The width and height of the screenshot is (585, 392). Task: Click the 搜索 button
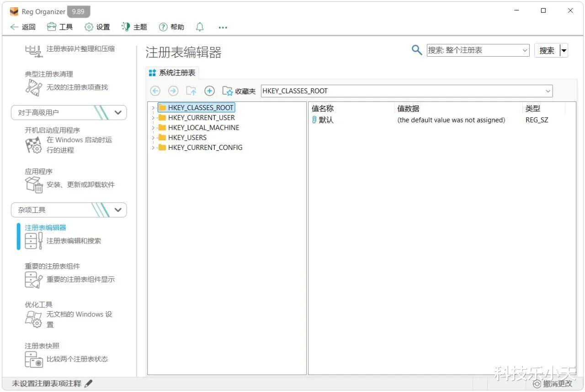tap(547, 50)
